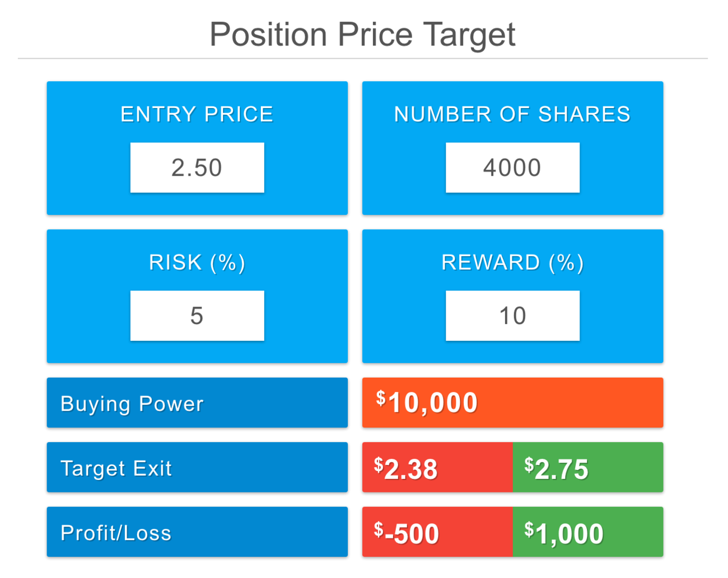Click the REWARD (%) blue panel
Image resolution: width=728 pixels, height=578 pixels.
512,262
